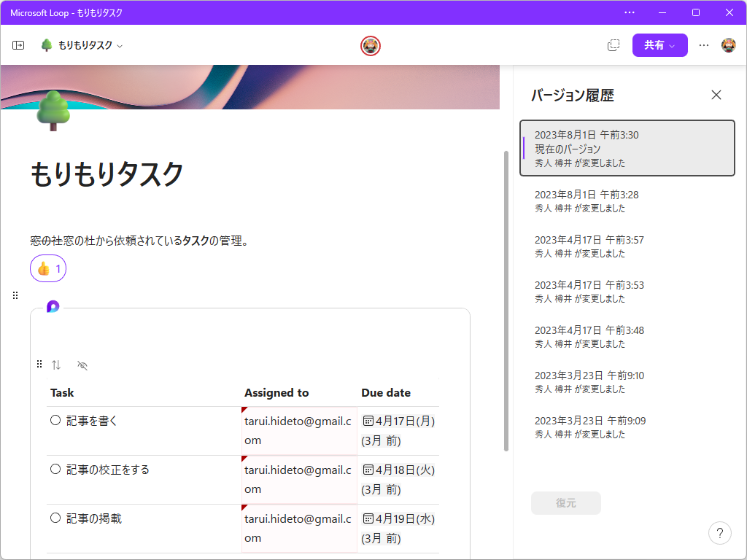Viewport: 747px width, 560px height.
Task: Click the copy-as-component icon next to 共有
Action: click(x=613, y=44)
